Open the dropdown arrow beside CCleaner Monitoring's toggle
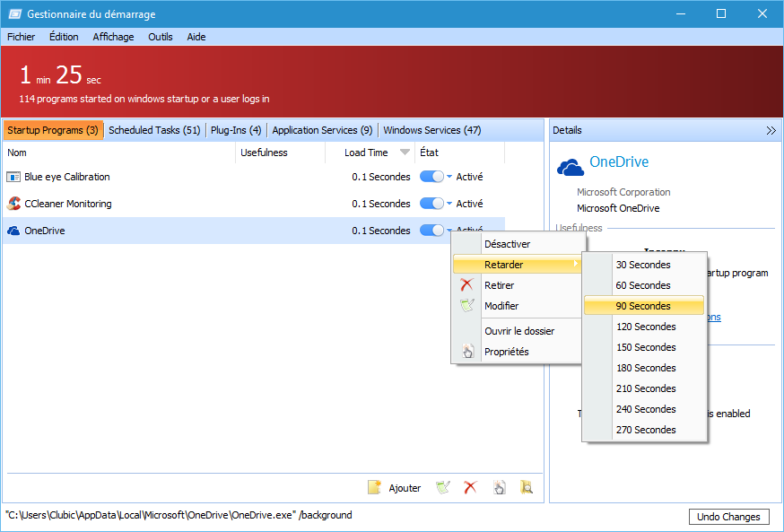 (x=449, y=205)
